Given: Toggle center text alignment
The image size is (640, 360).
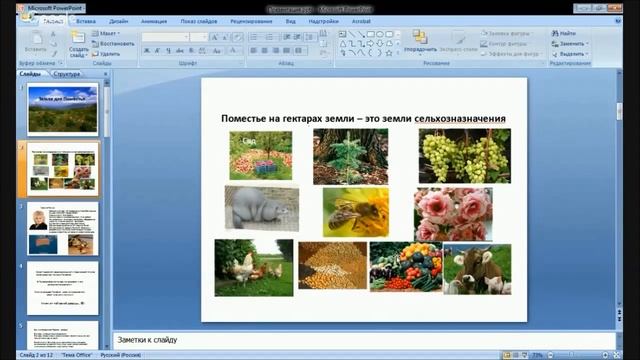Looking at the screenshot, I should coord(264,51).
